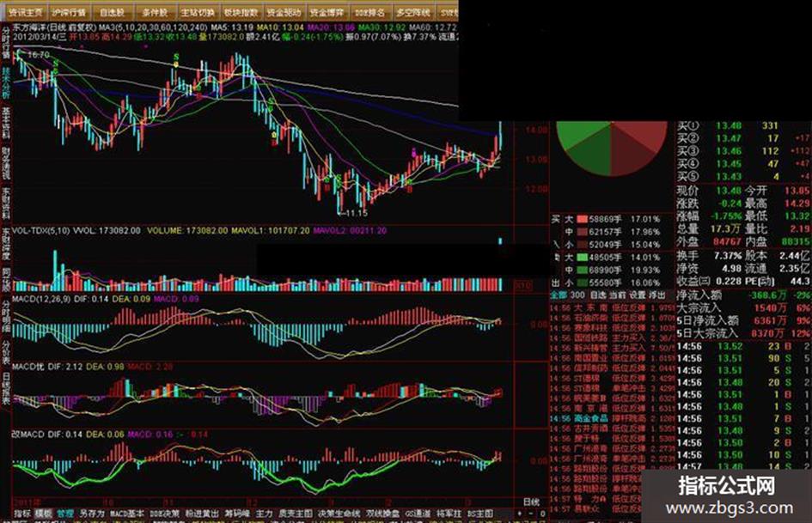Click 另存为 in the bottom bar
The image size is (812, 523).
tap(92, 514)
